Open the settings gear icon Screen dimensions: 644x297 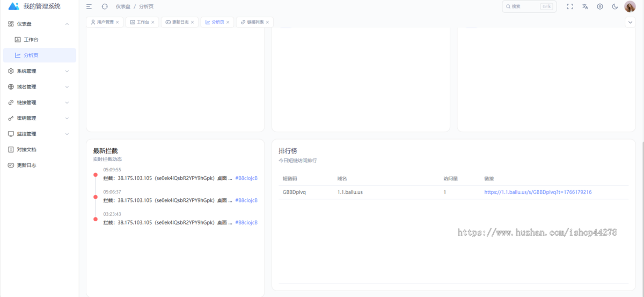click(x=600, y=6)
